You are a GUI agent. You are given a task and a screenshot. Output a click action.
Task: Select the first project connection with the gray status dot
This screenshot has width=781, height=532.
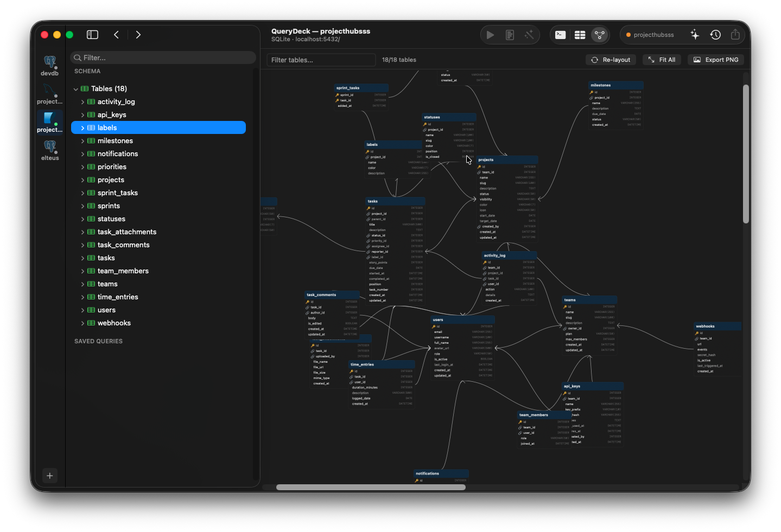tap(49, 94)
